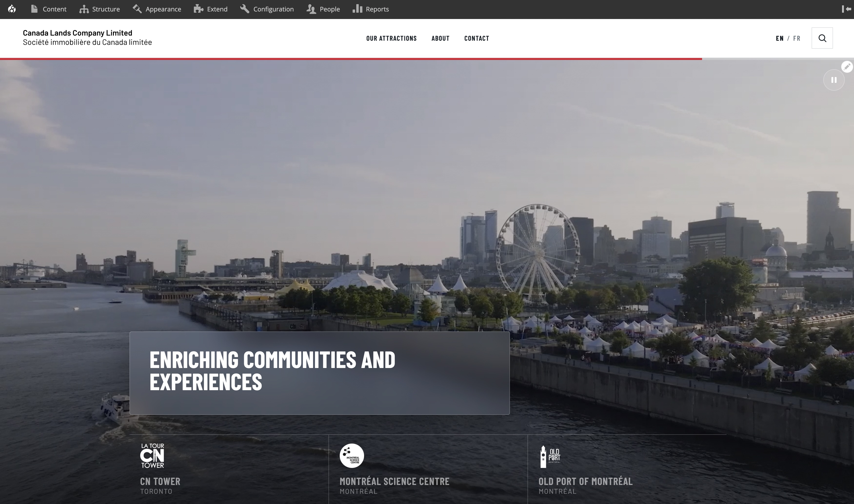The width and height of the screenshot is (854, 504).
Task: Open the Reports admin menu
Action: pos(371,9)
